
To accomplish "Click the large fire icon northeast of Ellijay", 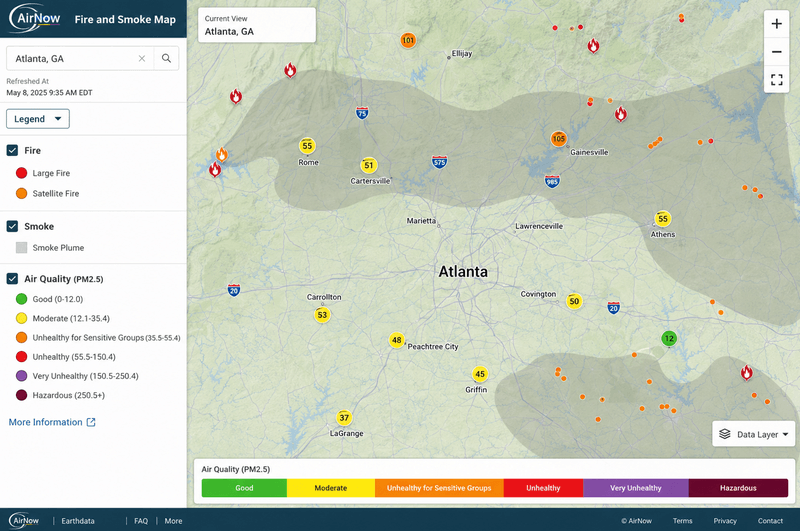I will pyautogui.click(x=593, y=46).
